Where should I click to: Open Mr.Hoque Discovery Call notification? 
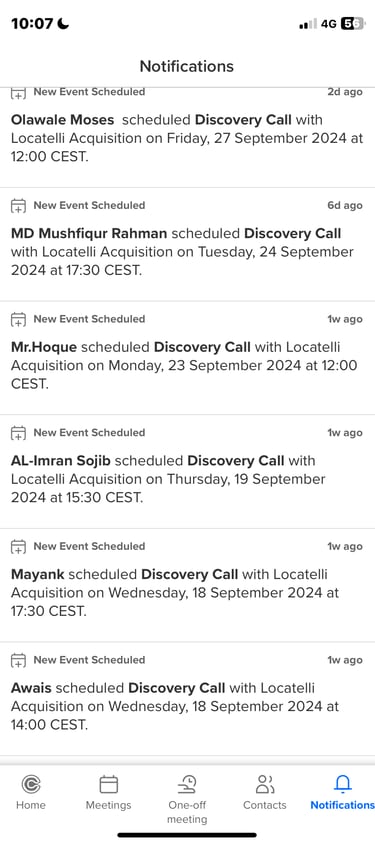tap(188, 358)
